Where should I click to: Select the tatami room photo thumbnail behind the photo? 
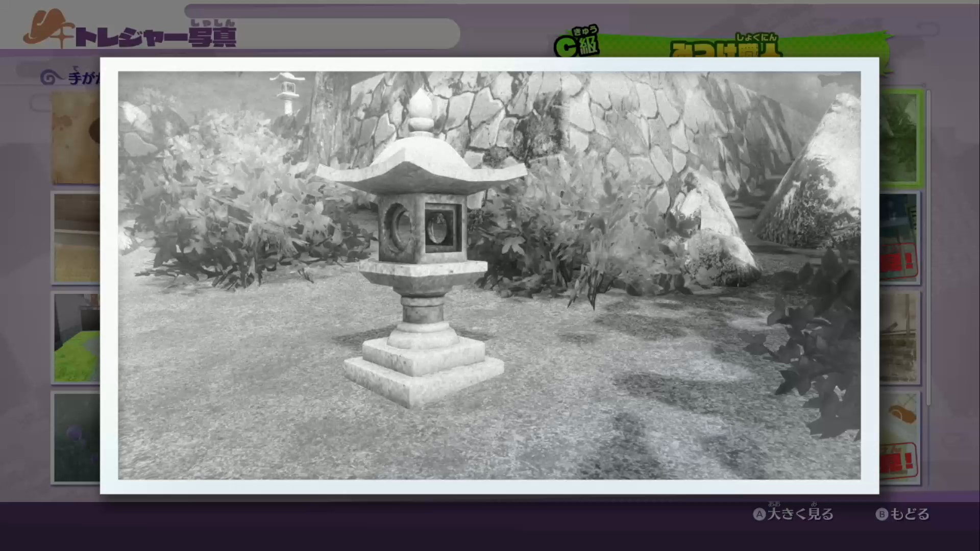pyautogui.click(x=76, y=238)
